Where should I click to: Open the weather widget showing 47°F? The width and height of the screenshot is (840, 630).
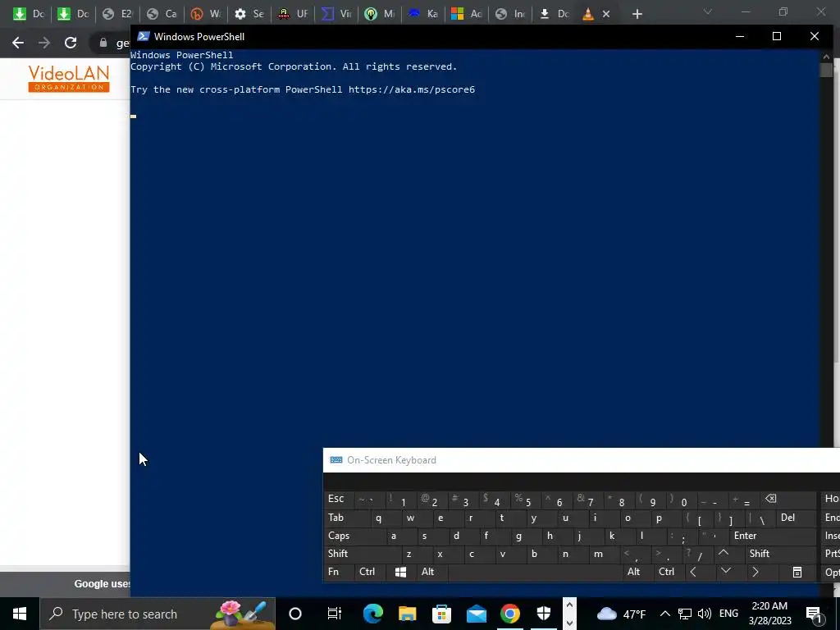[622, 614]
